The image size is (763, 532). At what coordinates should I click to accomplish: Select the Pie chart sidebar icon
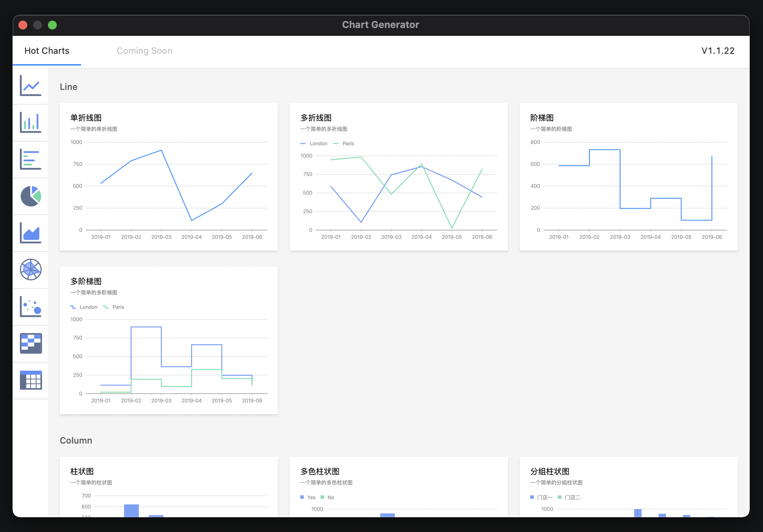[x=31, y=196]
